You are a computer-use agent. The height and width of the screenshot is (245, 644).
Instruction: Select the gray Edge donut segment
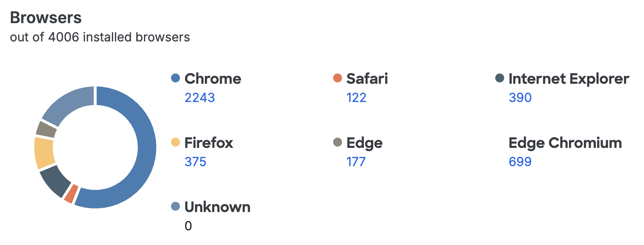46,129
